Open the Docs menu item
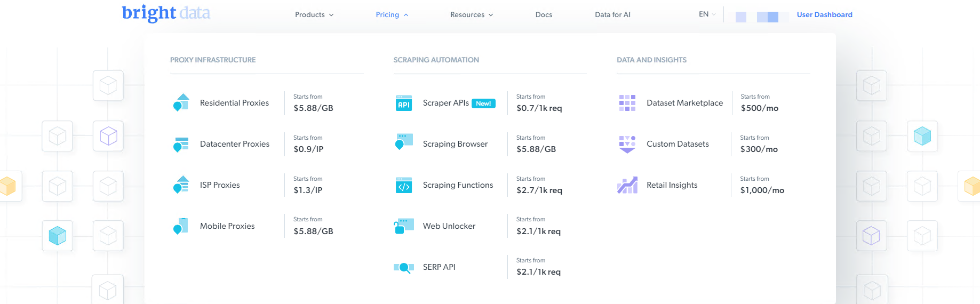980x304 pixels. point(544,15)
